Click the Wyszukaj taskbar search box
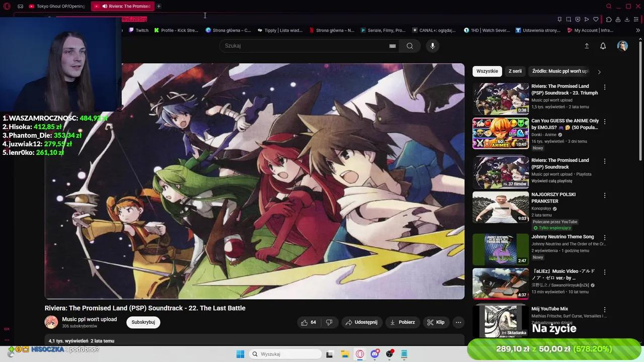 coord(285,354)
